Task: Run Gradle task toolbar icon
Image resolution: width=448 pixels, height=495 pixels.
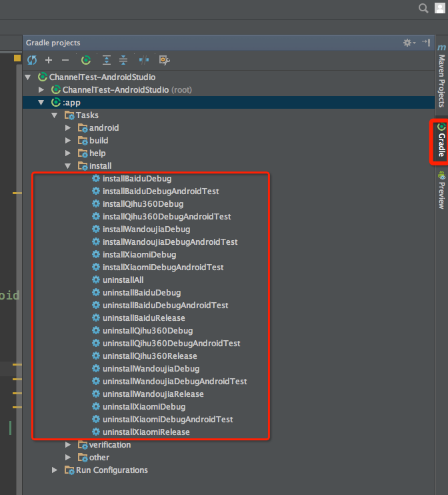Action: 86,60
